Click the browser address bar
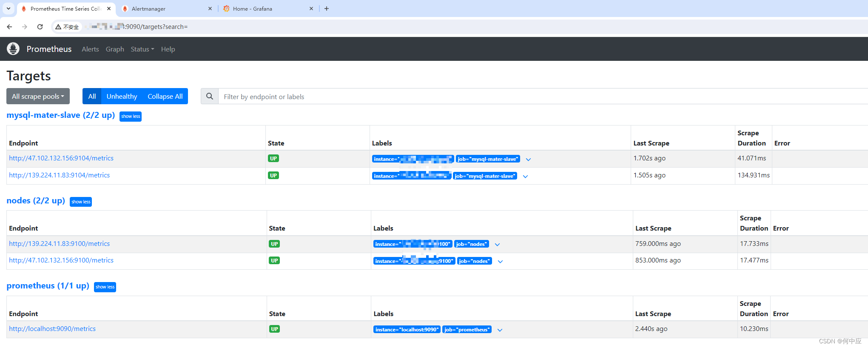This screenshot has width=868, height=348. pyautogui.click(x=459, y=27)
